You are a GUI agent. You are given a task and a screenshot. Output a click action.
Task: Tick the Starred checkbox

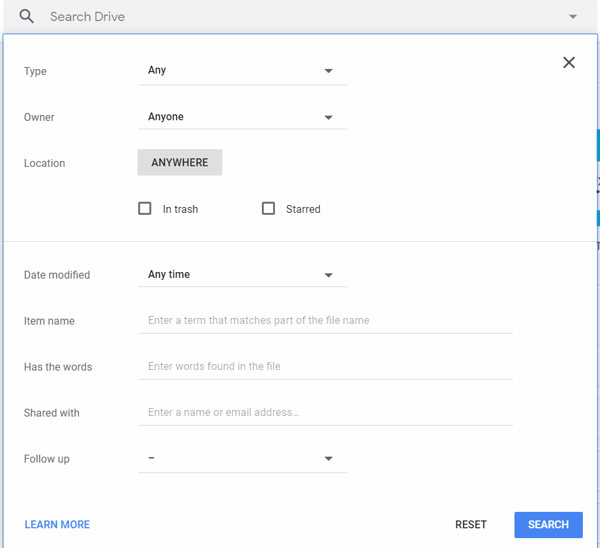click(268, 209)
